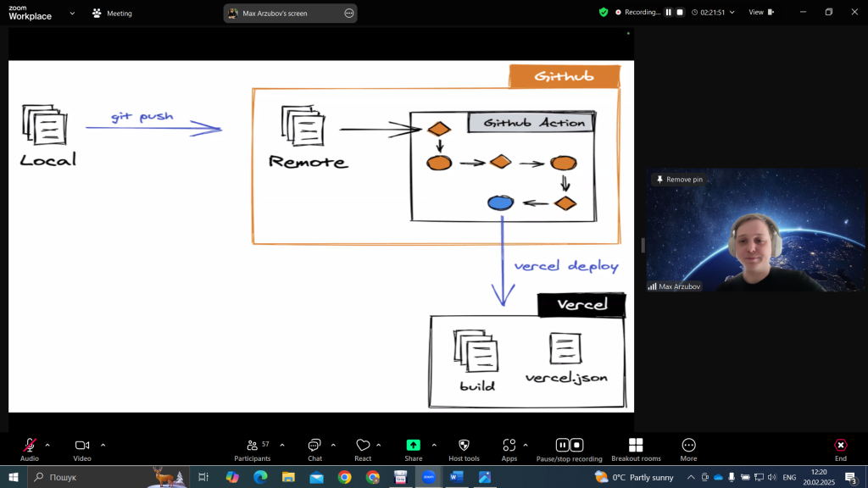Expand the Video options arrow
The height and width of the screenshot is (488, 868).
[103, 445]
